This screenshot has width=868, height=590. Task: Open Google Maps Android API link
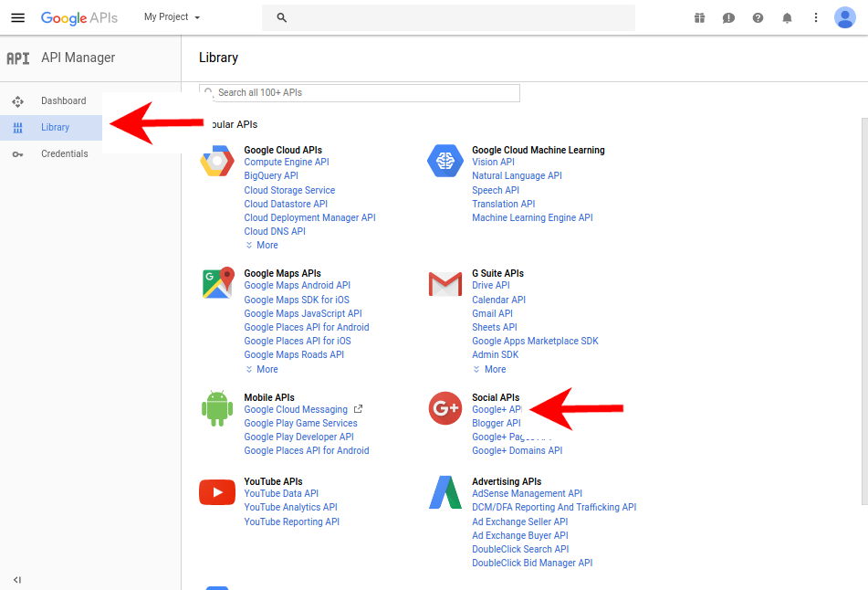[298, 285]
